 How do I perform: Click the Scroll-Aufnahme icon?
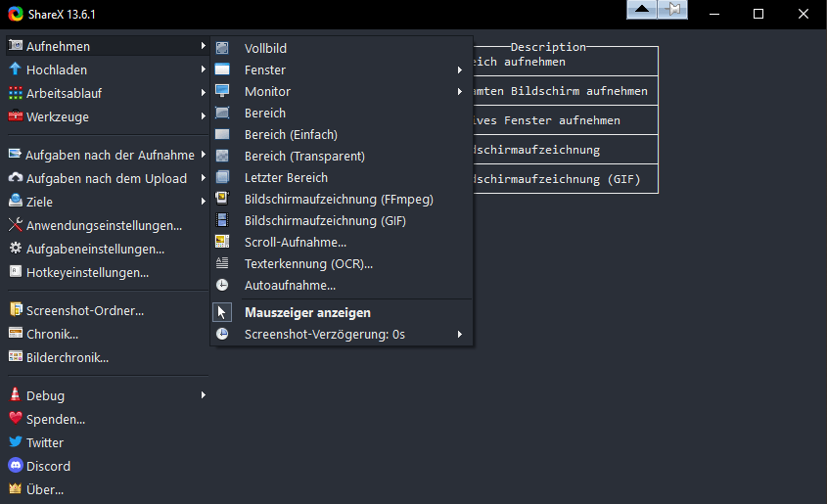coord(222,243)
